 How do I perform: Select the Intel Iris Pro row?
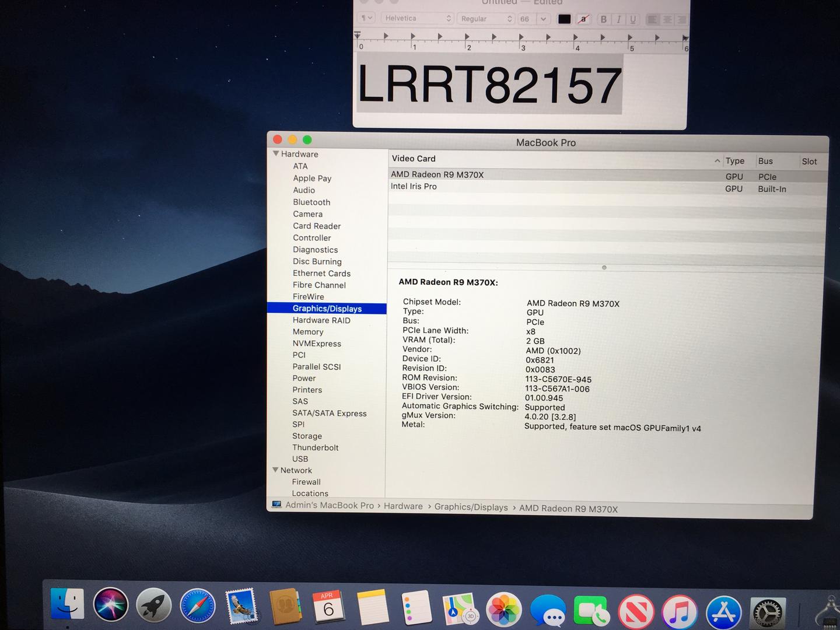pyautogui.click(x=608, y=188)
